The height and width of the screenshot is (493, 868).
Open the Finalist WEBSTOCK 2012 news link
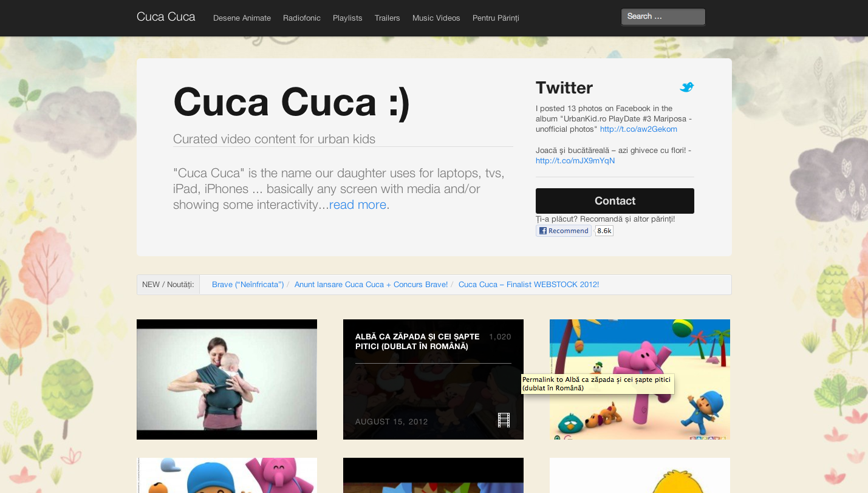coord(528,285)
